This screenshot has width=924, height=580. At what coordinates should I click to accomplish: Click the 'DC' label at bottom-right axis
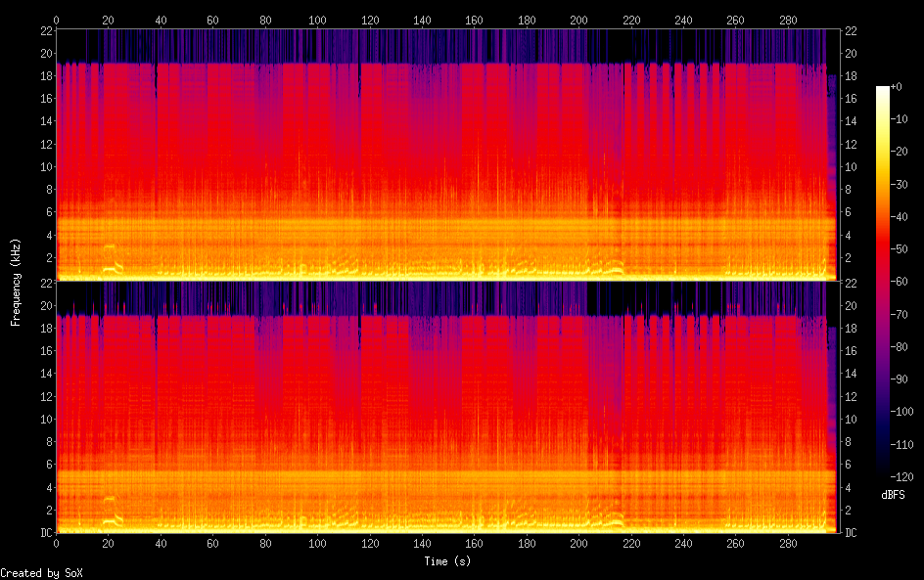pyautogui.click(x=852, y=532)
